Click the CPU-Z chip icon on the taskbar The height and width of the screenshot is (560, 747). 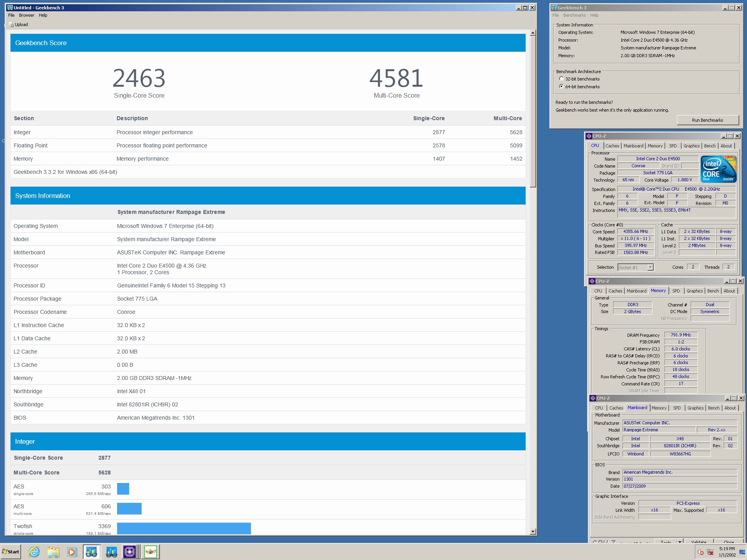pyautogui.click(x=130, y=551)
